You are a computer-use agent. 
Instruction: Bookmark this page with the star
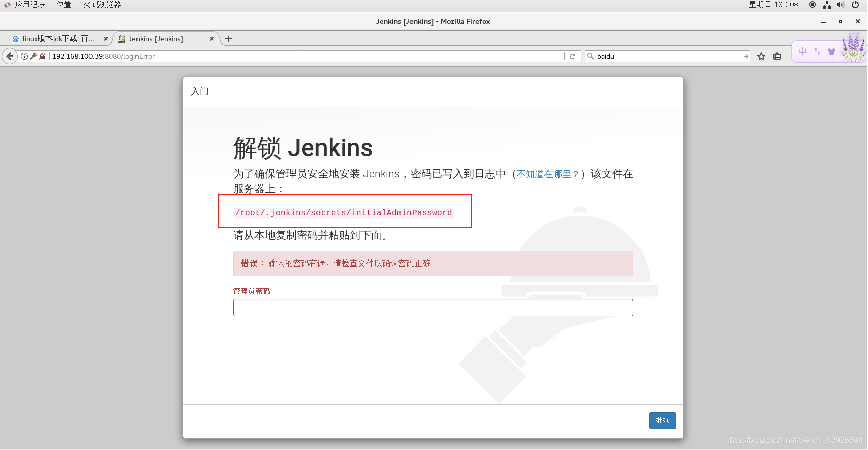point(761,56)
